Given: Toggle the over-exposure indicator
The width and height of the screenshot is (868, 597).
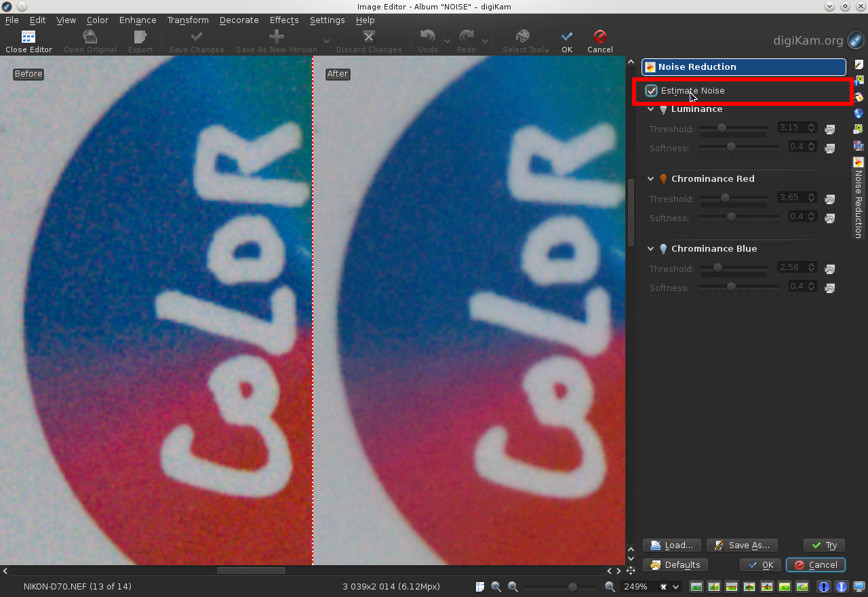Looking at the screenshot, I should [842, 586].
